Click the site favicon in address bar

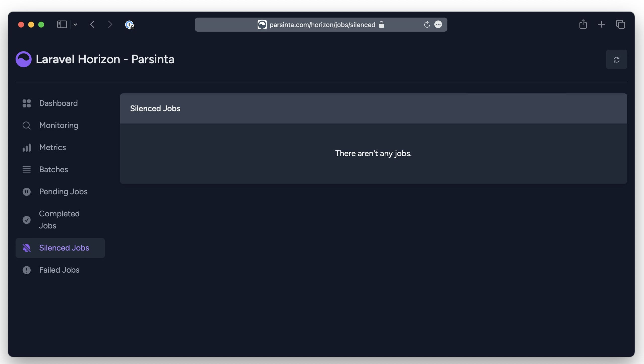(262, 24)
